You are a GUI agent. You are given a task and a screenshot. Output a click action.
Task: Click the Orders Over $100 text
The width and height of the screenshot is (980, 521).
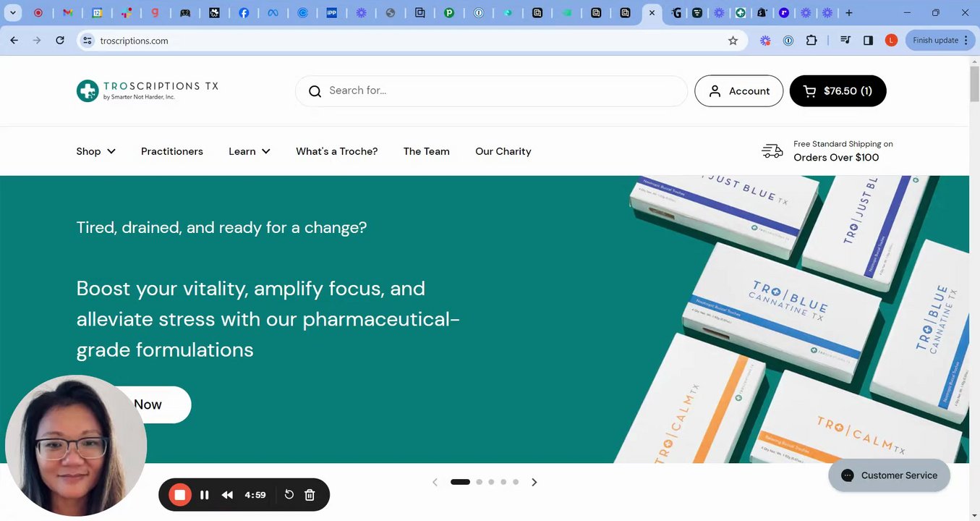pos(836,158)
